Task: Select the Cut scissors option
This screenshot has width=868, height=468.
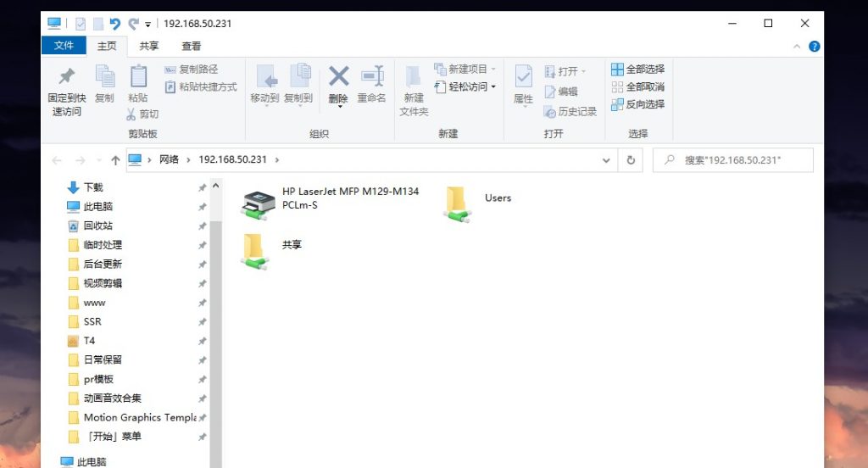Action: pos(142,114)
